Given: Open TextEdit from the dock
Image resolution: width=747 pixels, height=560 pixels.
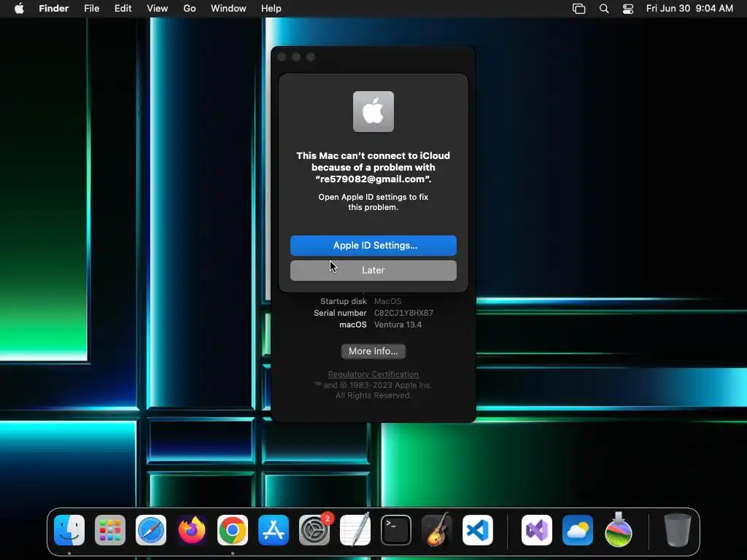Looking at the screenshot, I should (355, 530).
